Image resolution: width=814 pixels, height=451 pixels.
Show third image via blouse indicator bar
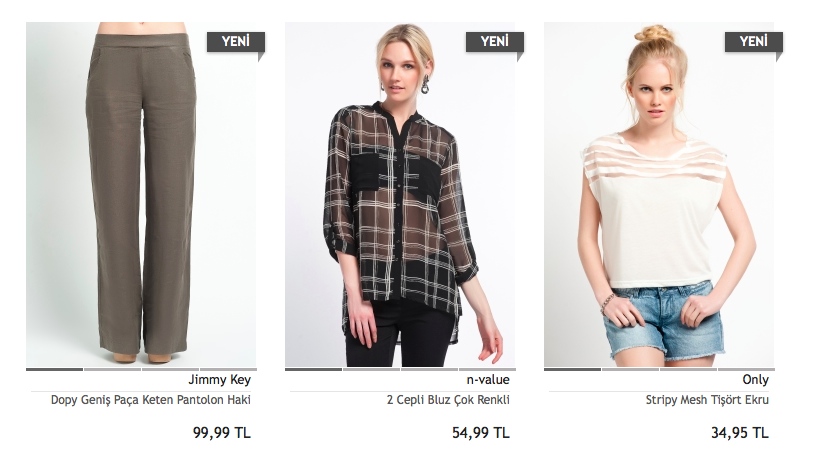(x=429, y=370)
